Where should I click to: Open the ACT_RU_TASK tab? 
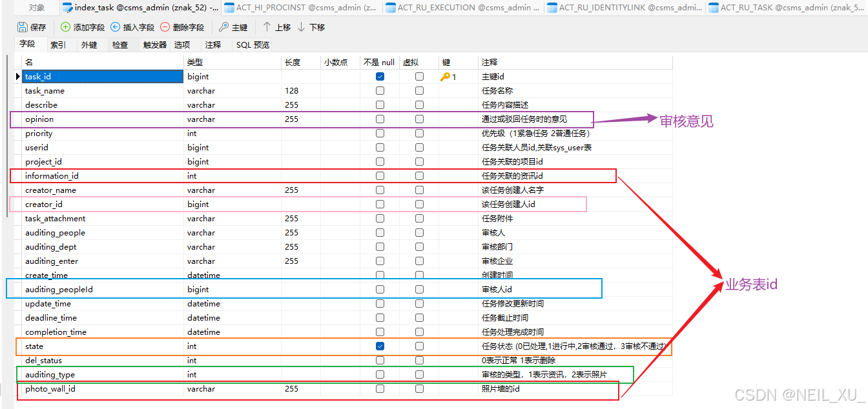tap(786, 8)
